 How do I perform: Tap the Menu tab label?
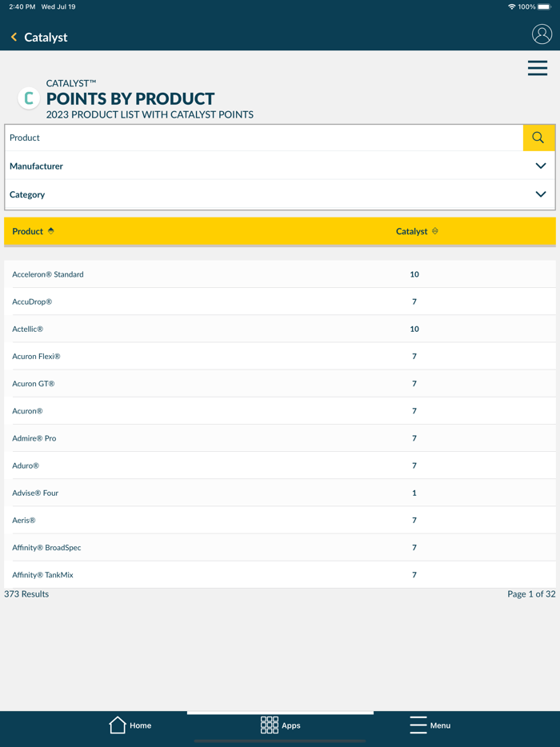(440, 725)
